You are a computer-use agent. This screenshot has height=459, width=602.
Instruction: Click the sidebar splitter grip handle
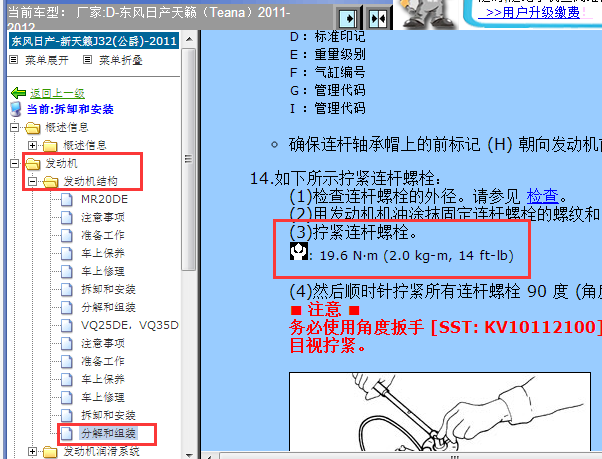[x=189, y=159]
